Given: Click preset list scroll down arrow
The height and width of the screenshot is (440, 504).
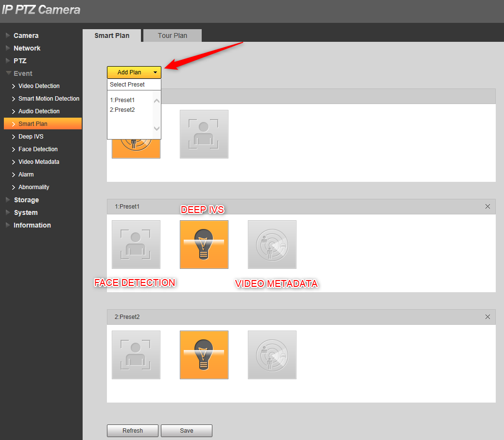Looking at the screenshot, I should pyautogui.click(x=156, y=128).
